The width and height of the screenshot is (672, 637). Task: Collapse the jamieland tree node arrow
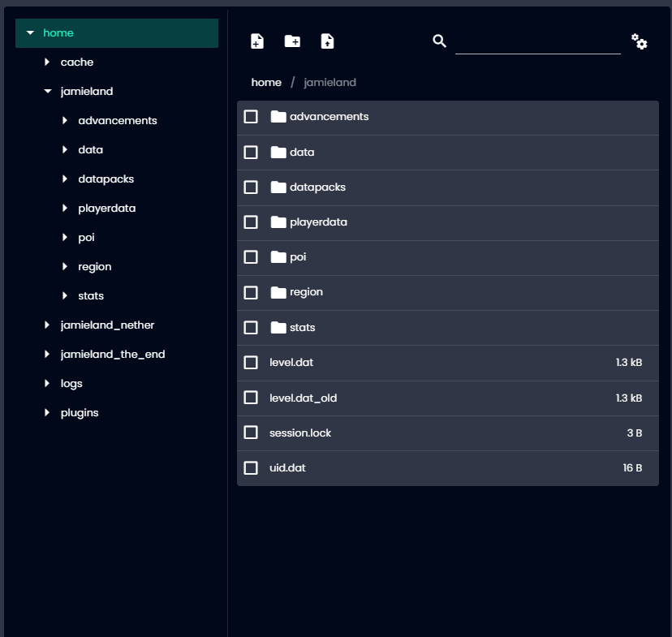[48, 91]
